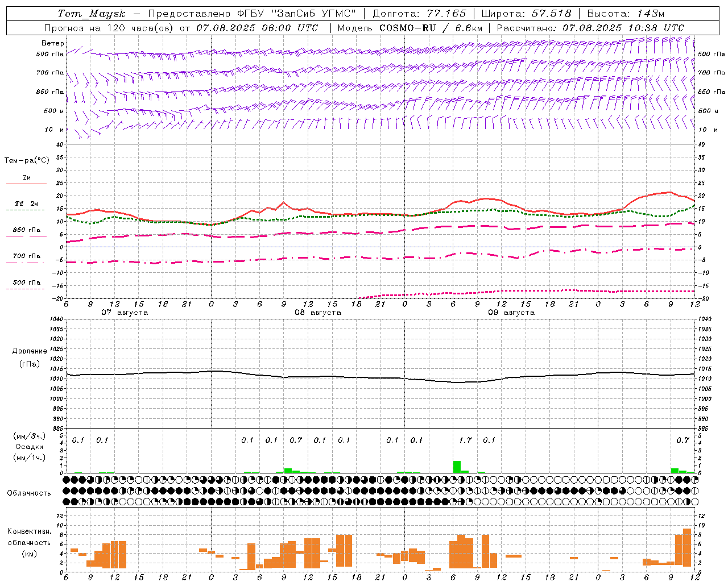
Task: Click the 07 августа date label
Action: pyautogui.click(x=125, y=313)
